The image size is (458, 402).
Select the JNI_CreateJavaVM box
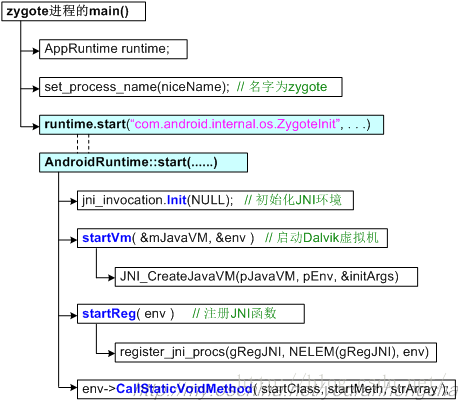tap(266, 277)
